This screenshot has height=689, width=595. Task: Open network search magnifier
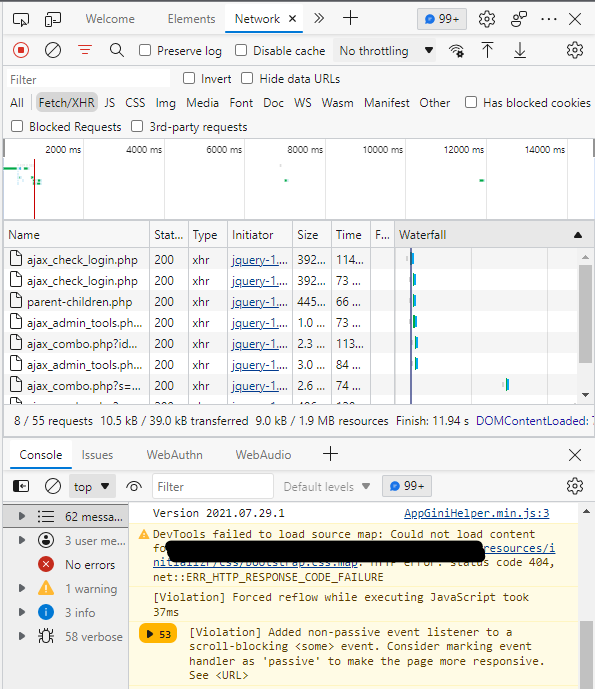(x=116, y=50)
